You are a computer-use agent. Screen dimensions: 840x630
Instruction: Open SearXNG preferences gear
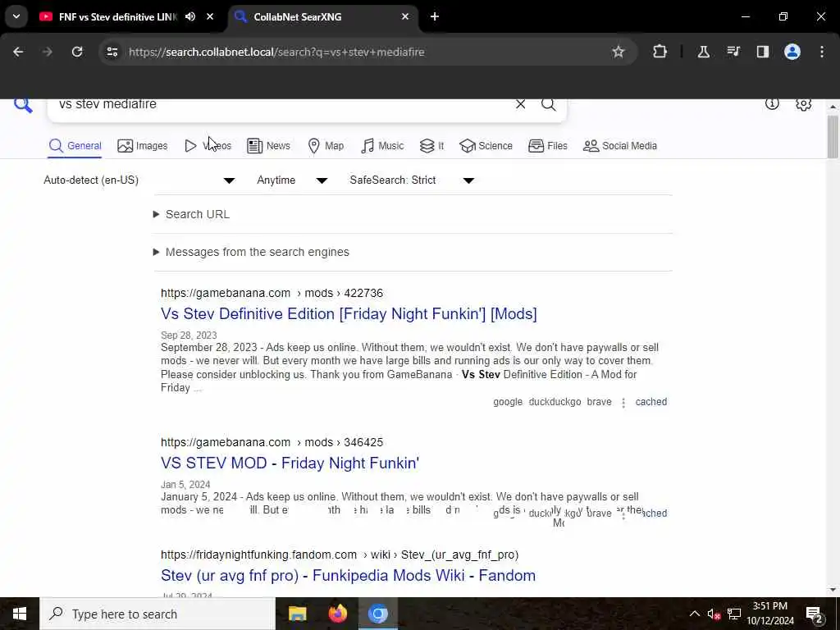point(804,104)
